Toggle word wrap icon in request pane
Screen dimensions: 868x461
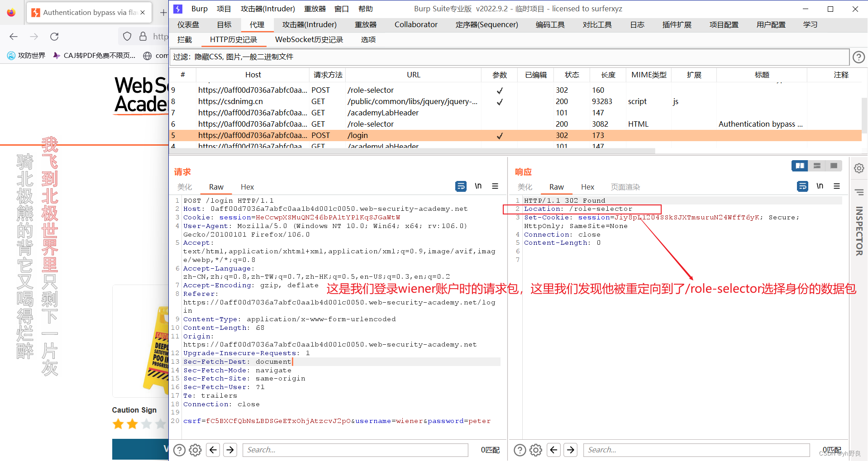[461, 186]
